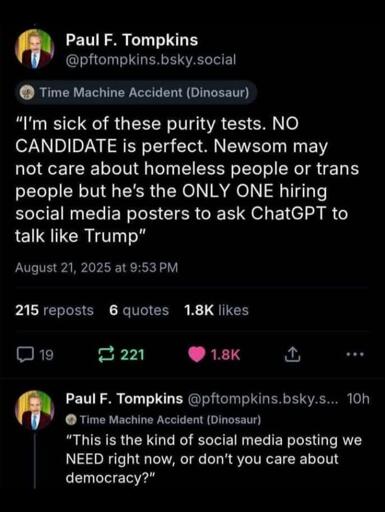
Task: Unlike the post via pink heart
Action: [197, 355]
